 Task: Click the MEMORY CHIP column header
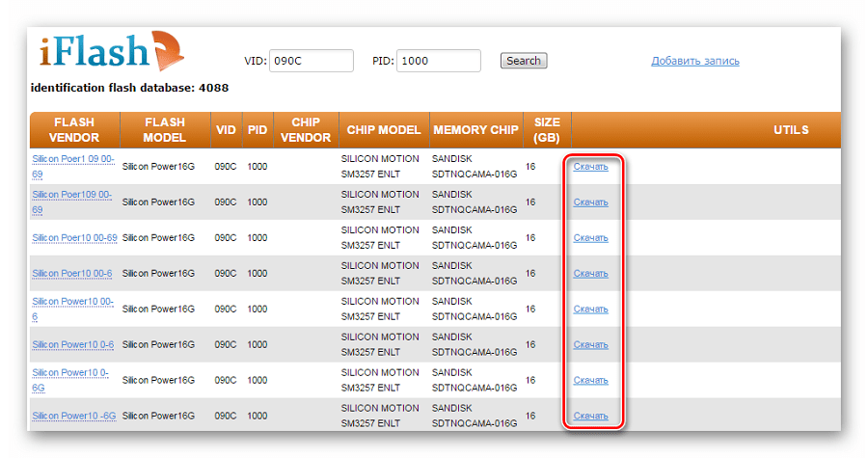click(475, 130)
